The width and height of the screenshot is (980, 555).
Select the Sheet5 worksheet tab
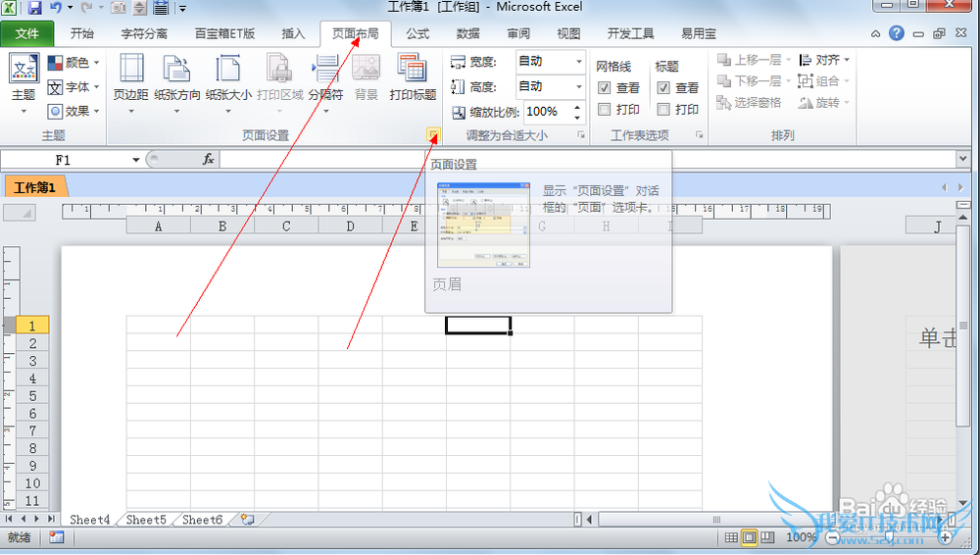tap(146, 520)
